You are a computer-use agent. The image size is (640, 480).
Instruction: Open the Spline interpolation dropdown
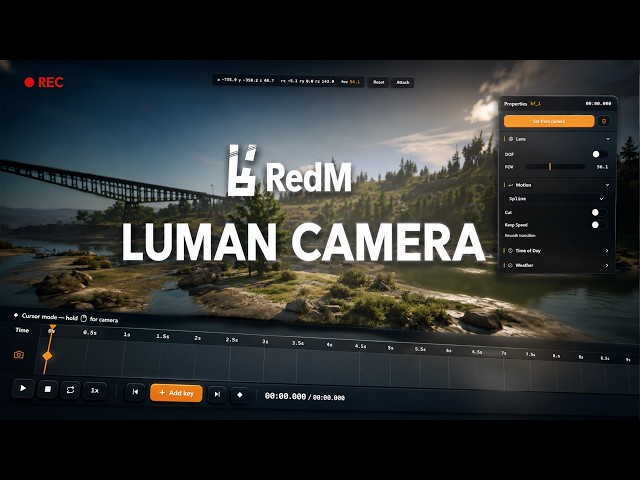tap(556, 199)
